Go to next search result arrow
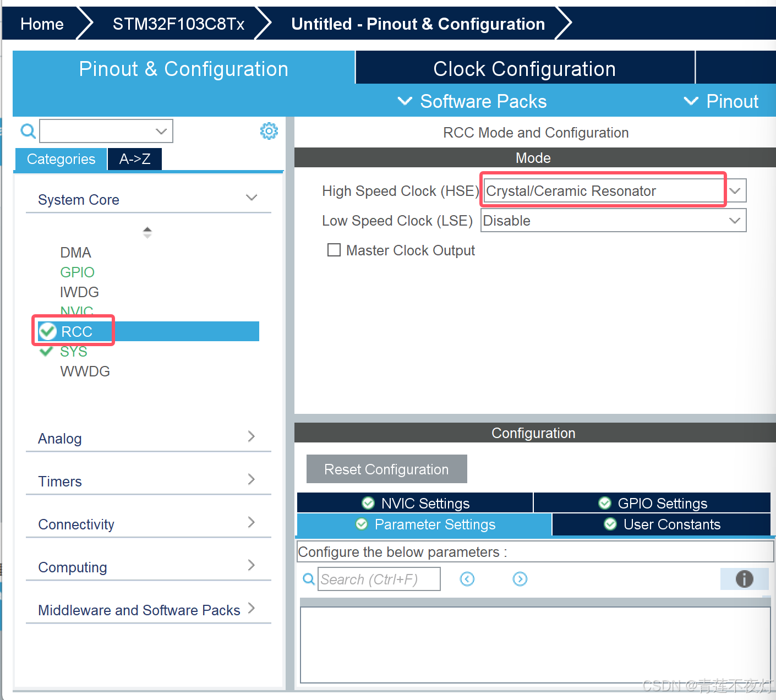The width and height of the screenshot is (776, 700). point(520,579)
